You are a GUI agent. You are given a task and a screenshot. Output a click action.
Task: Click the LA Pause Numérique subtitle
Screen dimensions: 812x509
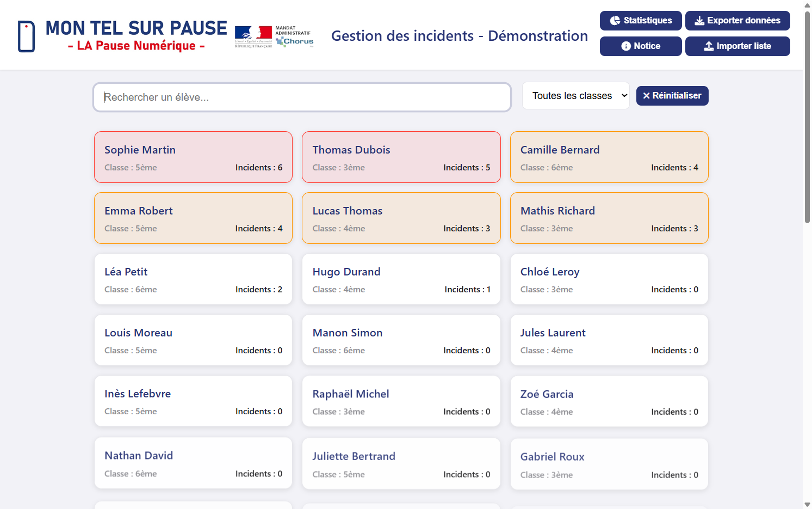pos(137,46)
